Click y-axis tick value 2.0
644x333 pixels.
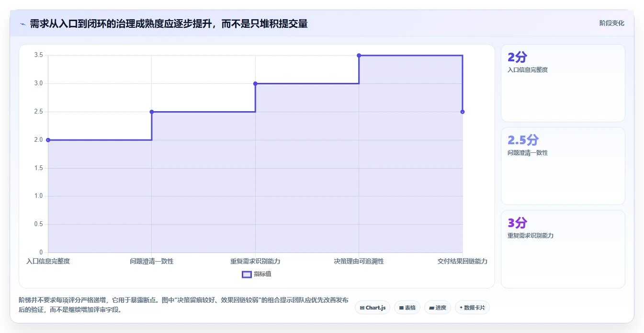point(38,140)
